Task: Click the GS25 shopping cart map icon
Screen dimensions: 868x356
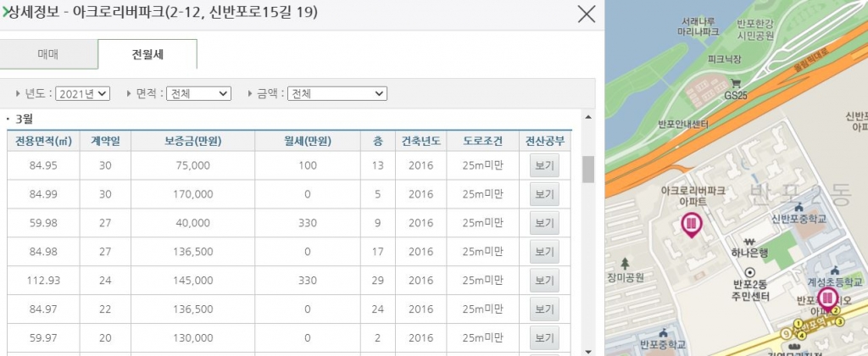Action: 736,84
